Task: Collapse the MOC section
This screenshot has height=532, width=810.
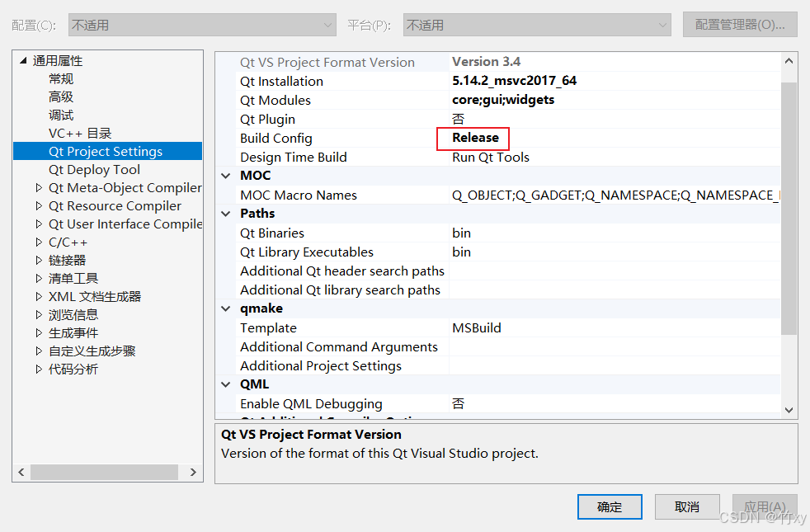Action: (225, 175)
